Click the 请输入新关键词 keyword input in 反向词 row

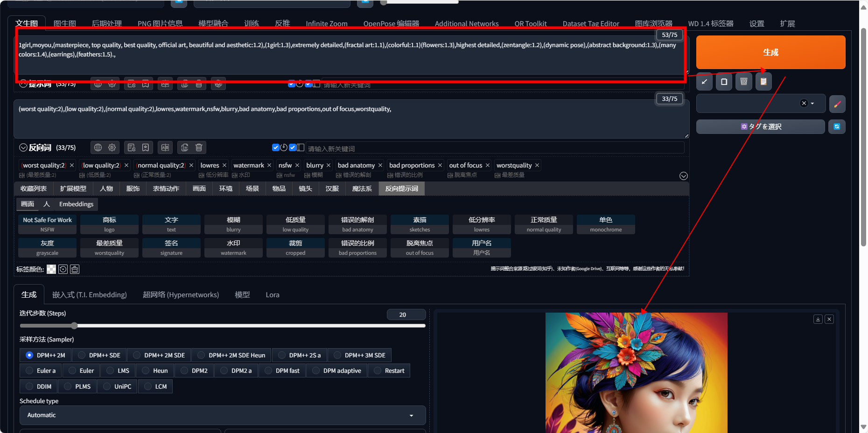click(x=495, y=148)
